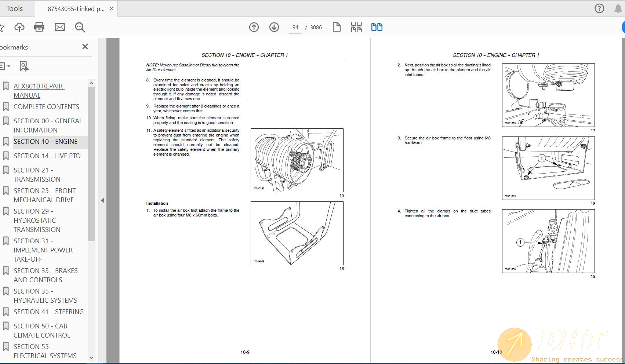Open SECTION 29 - HYDROSTATIC TRANSMISSION bookmark
625x364 pixels.
point(37,220)
